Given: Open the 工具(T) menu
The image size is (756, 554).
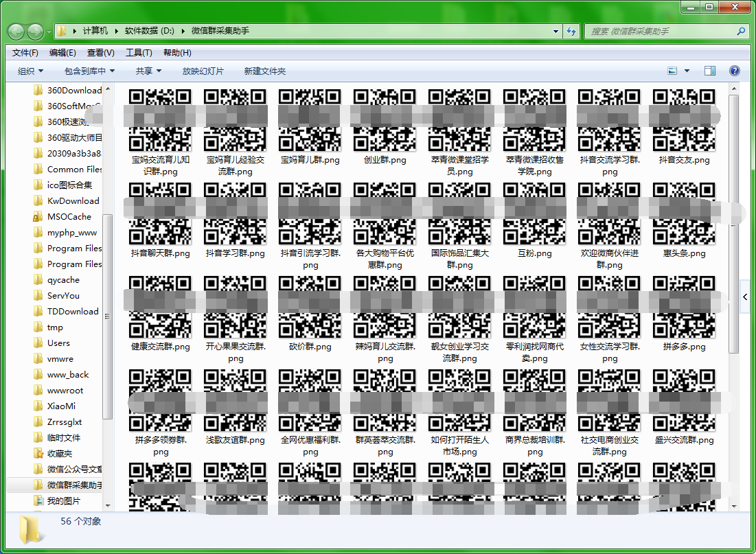Looking at the screenshot, I should coord(139,53).
